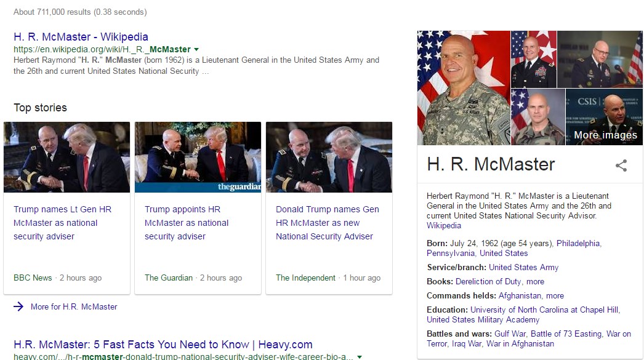Open Trump appoints HR McMaster headline

pos(187,223)
